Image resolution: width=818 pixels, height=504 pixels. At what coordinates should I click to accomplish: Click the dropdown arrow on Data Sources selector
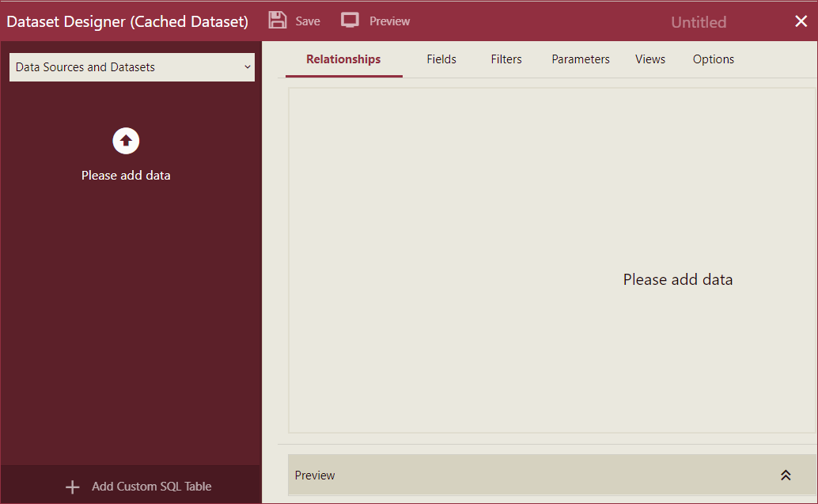(x=248, y=67)
